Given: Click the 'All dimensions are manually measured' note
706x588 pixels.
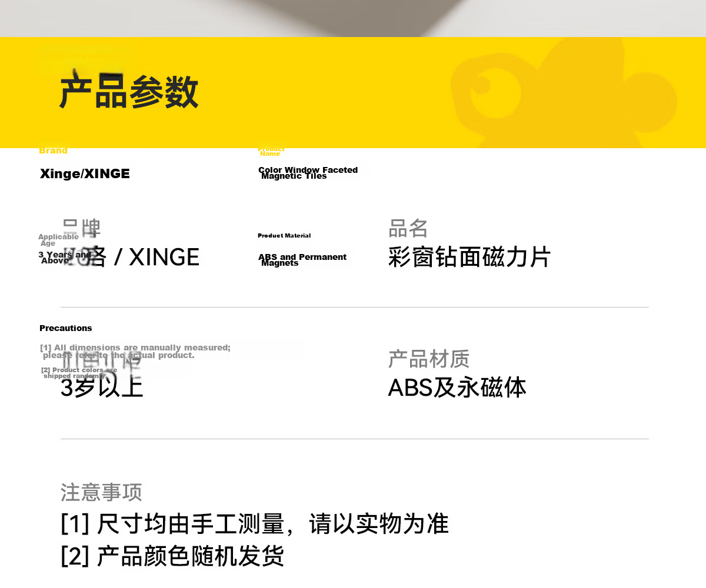Looking at the screenshot, I should click(x=135, y=351).
